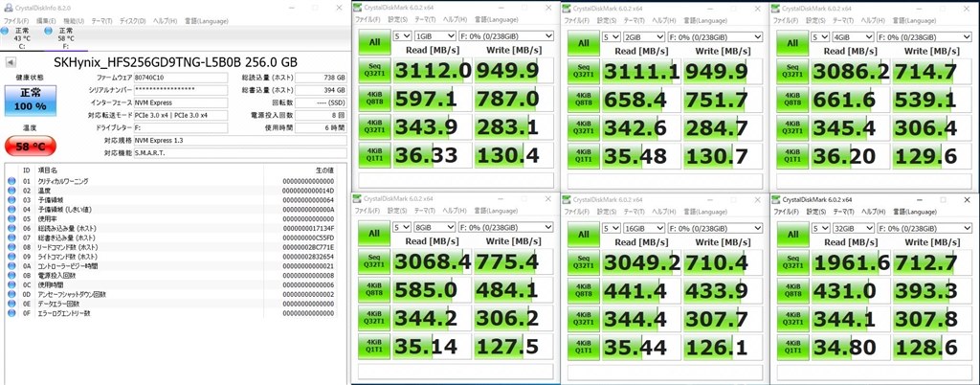Viewport: 980px width, 385px height.
Task: Click empty comment field below 1GiB results
Action: coord(456,180)
